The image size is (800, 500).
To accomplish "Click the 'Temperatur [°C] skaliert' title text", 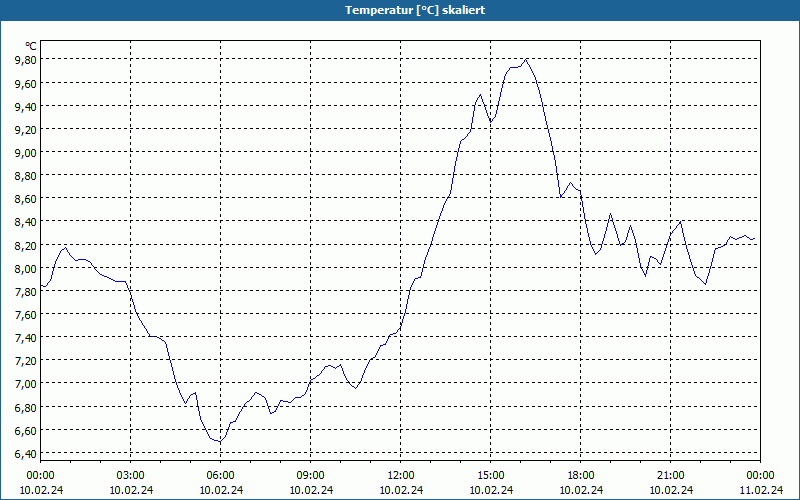I will click(x=415, y=10).
